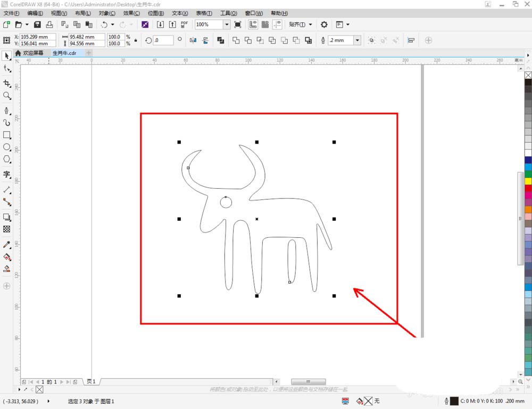532x409 pixels.
Task: Click the object width field
Action: (x=87, y=37)
